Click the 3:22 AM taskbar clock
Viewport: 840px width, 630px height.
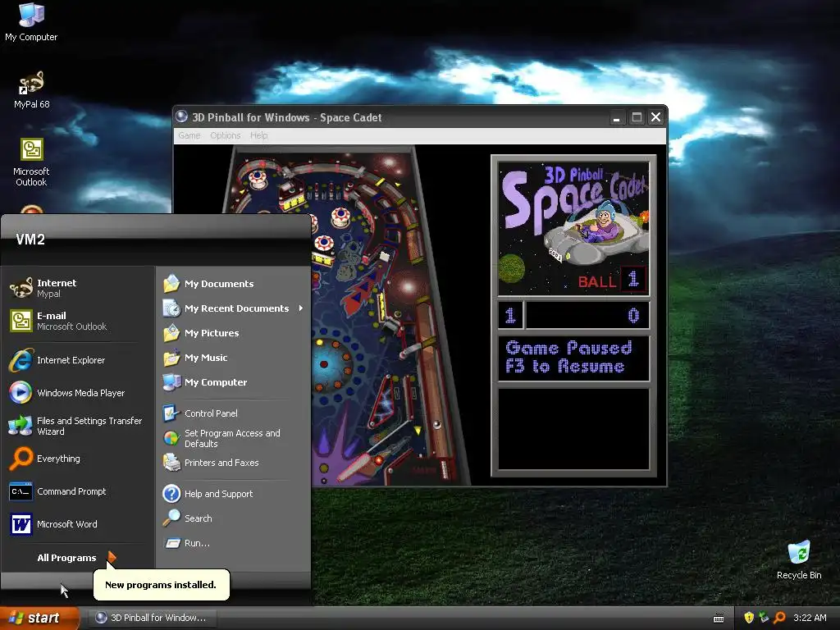pyautogui.click(x=810, y=618)
